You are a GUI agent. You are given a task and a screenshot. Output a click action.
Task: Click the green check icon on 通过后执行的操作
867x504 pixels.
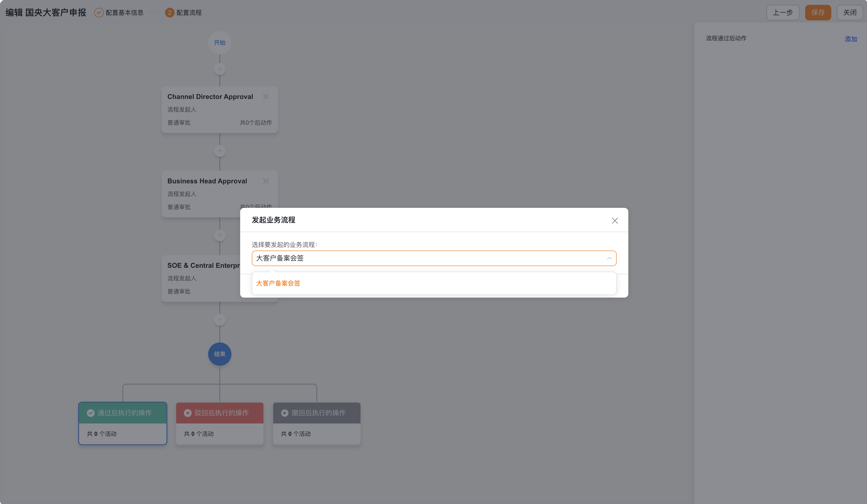coord(90,413)
